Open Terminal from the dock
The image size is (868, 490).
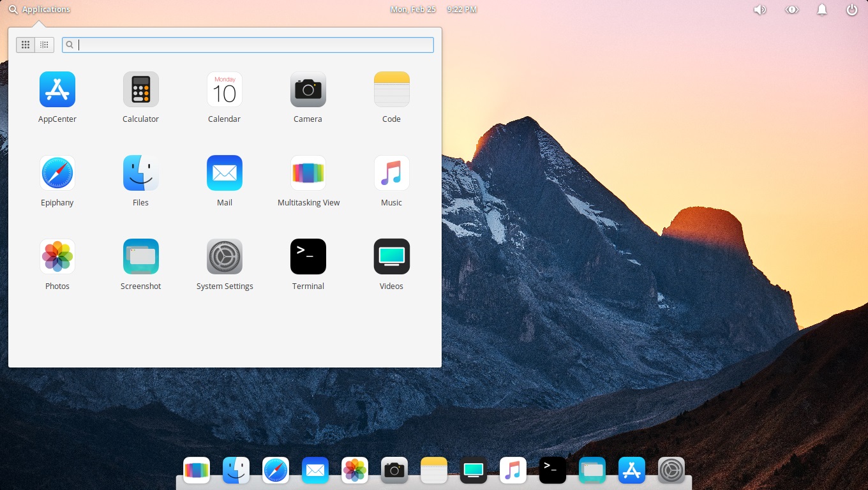pos(553,471)
